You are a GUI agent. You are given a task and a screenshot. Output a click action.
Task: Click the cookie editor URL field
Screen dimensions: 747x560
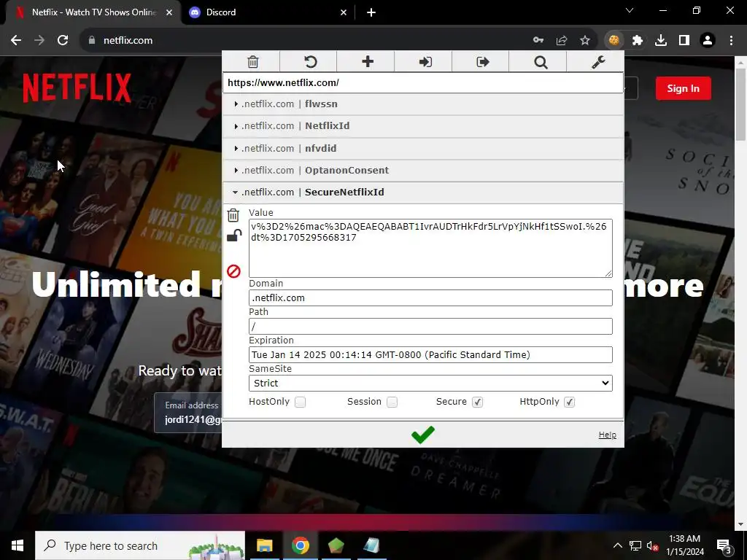[x=423, y=83]
